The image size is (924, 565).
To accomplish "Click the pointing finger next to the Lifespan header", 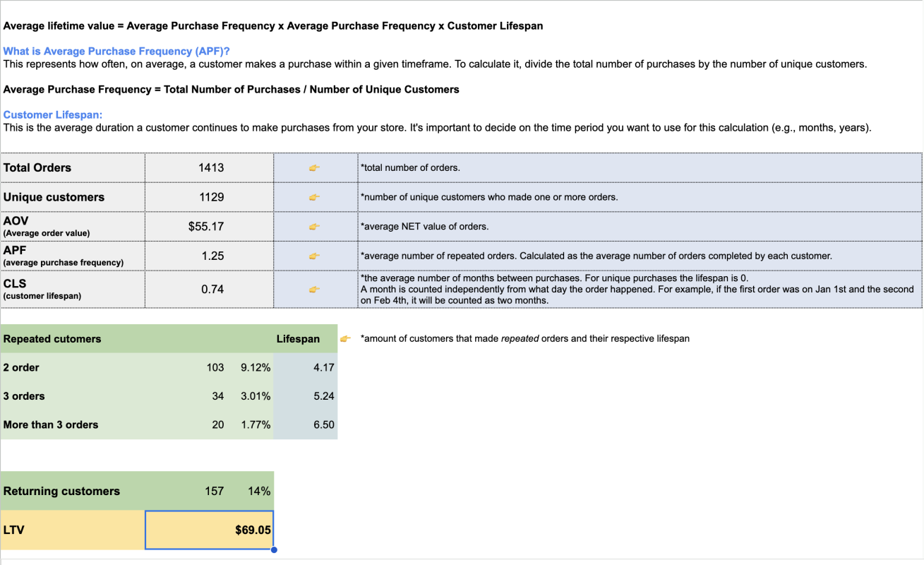I will (345, 338).
